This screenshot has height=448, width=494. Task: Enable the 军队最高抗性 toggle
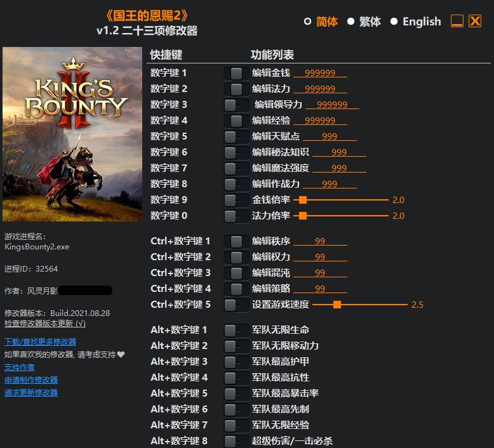(x=236, y=378)
